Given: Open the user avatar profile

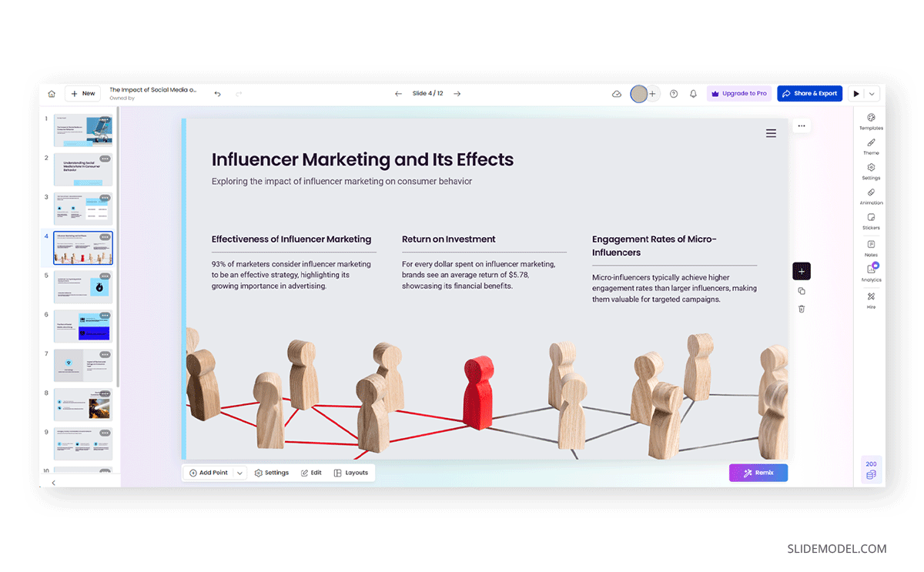Looking at the screenshot, I should [x=638, y=94].
